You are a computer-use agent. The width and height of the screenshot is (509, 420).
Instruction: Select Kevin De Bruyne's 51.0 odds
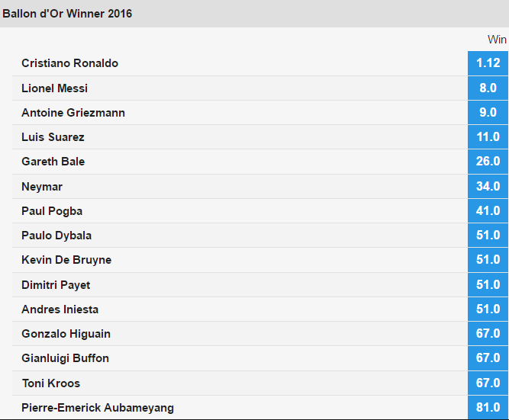(x=488, y=260)
